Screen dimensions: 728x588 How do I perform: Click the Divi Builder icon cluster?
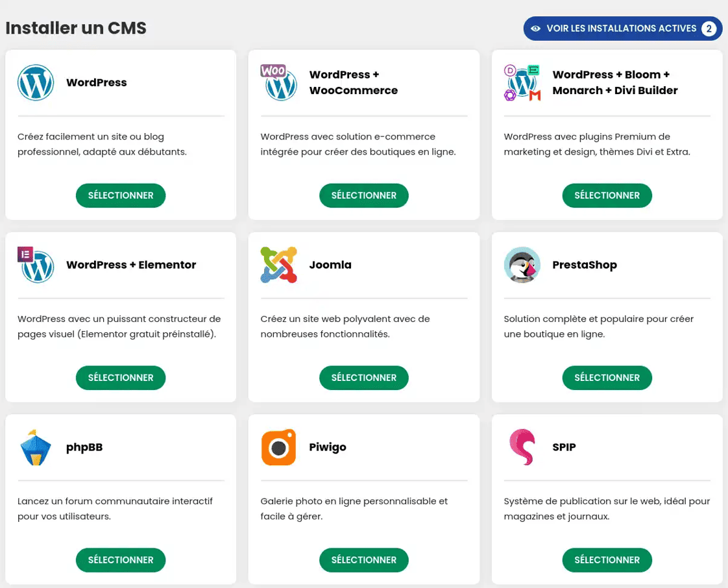[522, 82]
